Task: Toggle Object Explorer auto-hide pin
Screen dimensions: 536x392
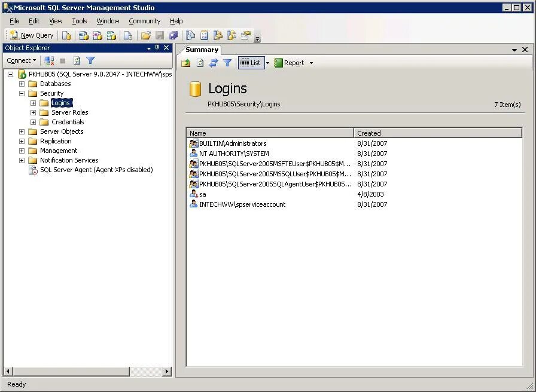Action: pyautogui.click(x=157, y=48)
